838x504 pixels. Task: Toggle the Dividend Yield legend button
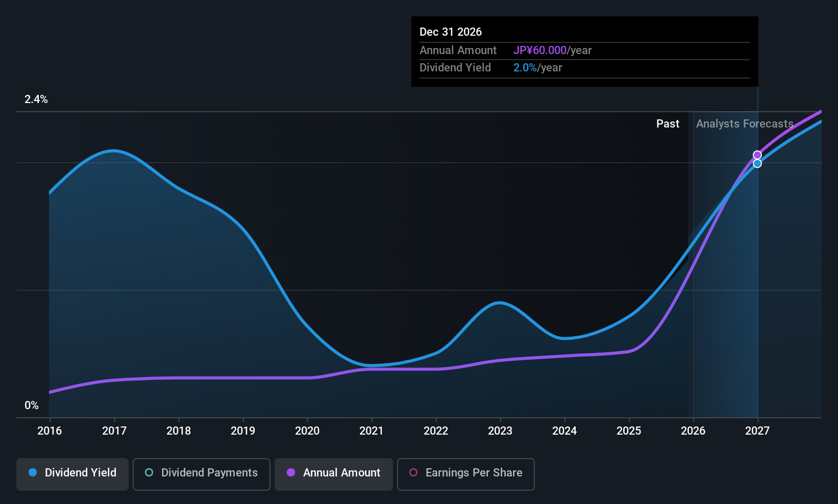72,474
